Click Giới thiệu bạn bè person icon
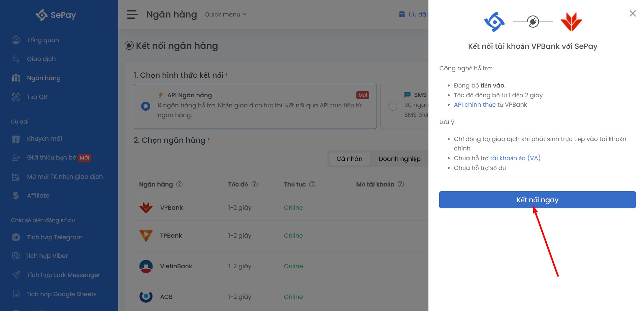 [16, 158]
